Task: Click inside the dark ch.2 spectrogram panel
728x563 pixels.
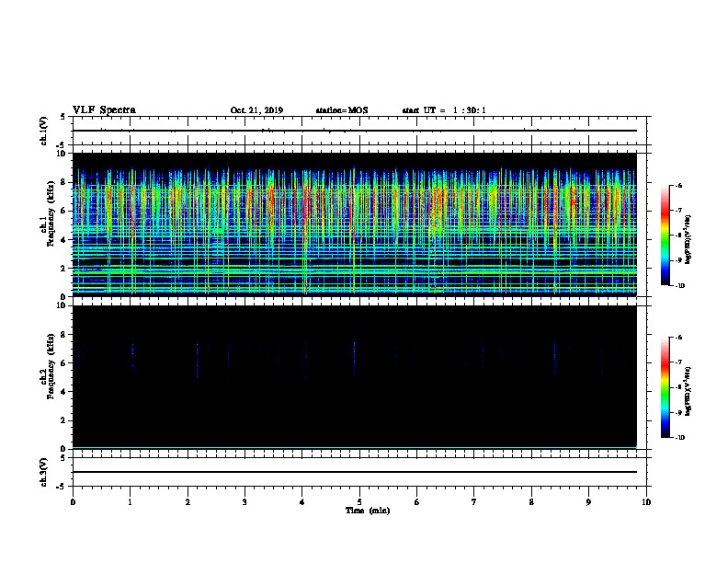Action: [354, 377]
